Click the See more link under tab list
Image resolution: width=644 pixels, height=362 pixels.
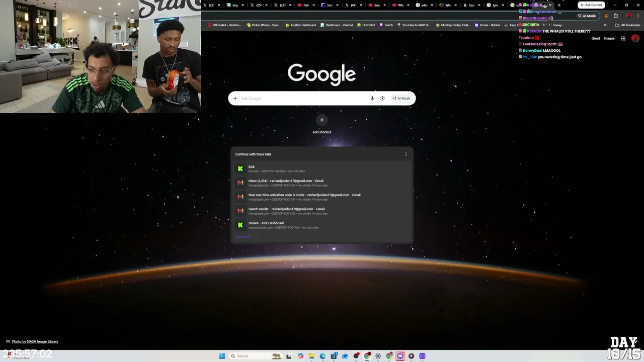click(x=243, y=237)
